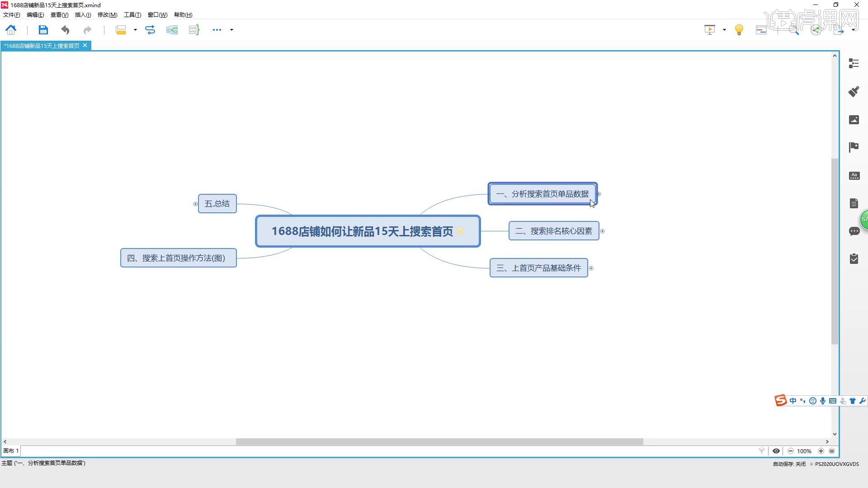Screen dimensions: 868x488
Task: Activate Sogou voice input microphone
Action: click(823, 401)
